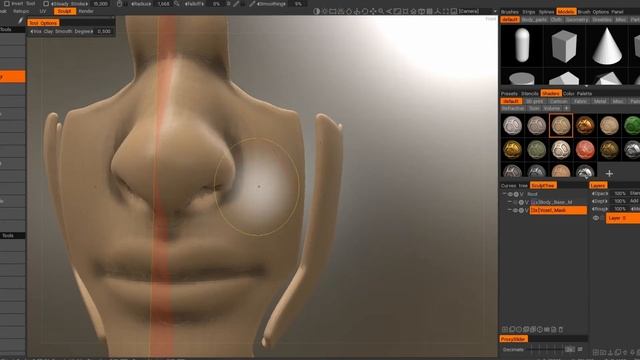Toggle the Invert Tool checkbox

(x=7, y=3)
